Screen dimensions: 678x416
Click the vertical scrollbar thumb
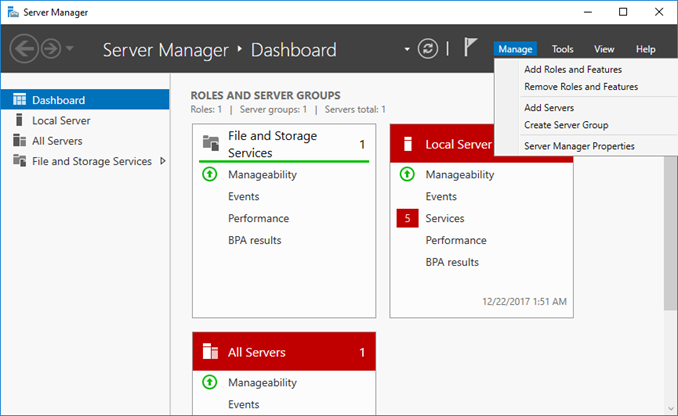[x=671, y=233]
